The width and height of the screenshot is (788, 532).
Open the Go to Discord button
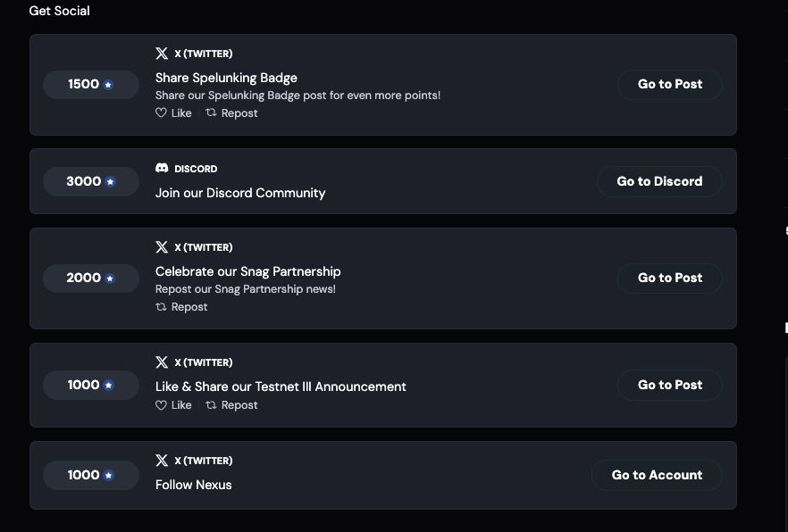point(659,181)
